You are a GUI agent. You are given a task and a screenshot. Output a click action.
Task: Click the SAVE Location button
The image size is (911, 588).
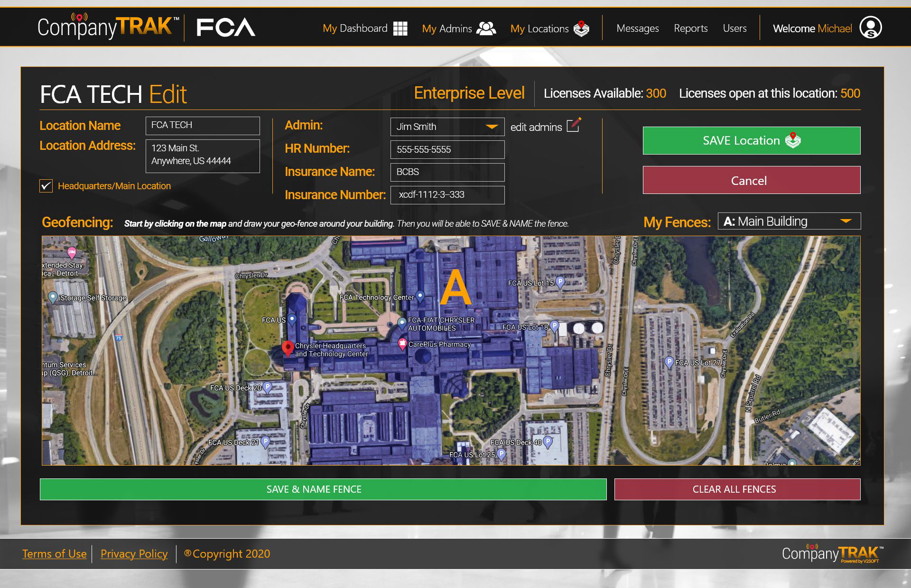pos(752,140)
